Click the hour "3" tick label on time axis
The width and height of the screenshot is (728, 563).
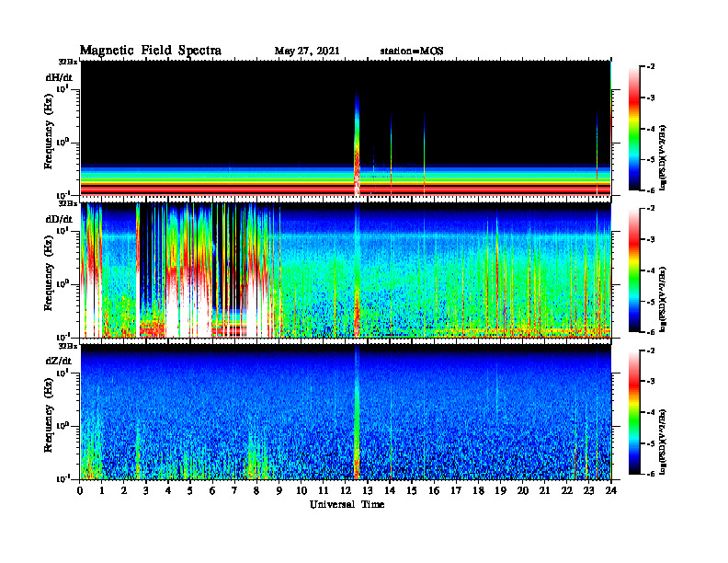coord(146,491)
